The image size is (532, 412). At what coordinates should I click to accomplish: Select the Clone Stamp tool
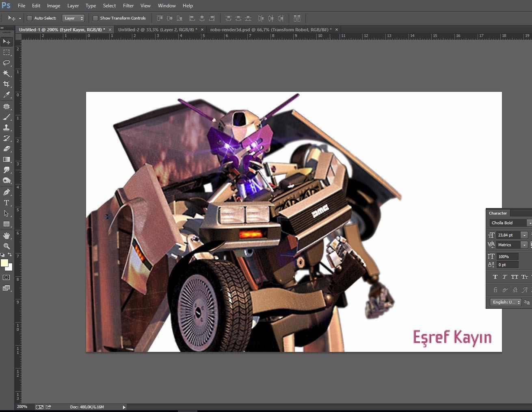click(6, 128)
